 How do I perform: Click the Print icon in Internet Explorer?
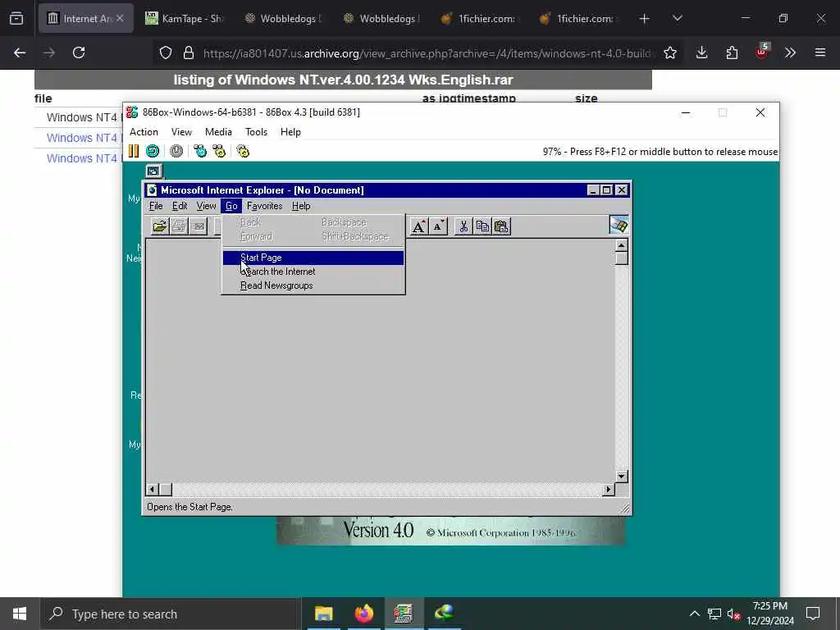[x=179, y=226]
